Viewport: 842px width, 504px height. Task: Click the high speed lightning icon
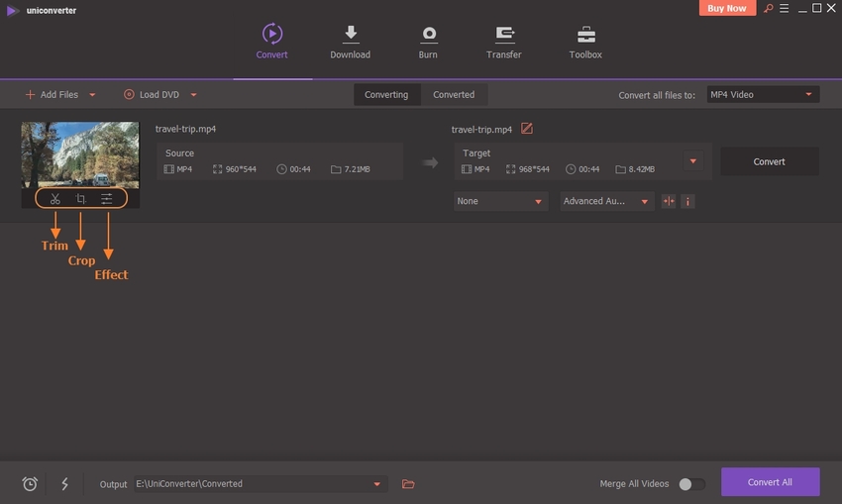[65, 484]
